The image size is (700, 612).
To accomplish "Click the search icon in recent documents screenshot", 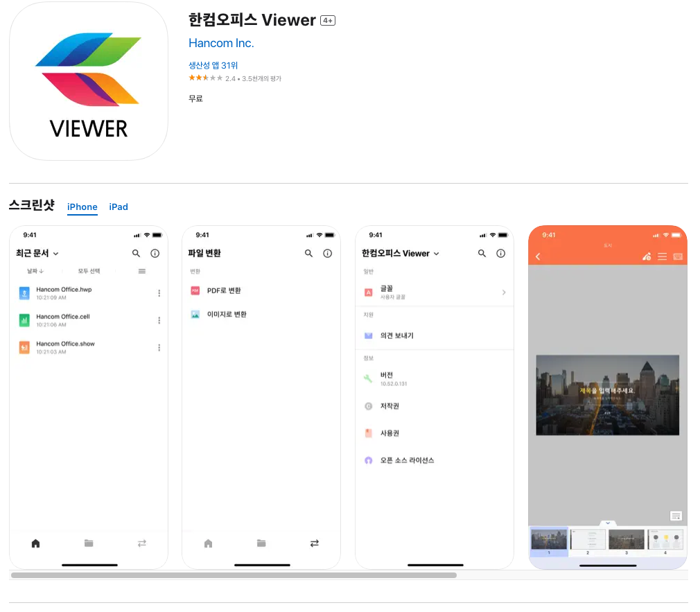I will (136, 254).
